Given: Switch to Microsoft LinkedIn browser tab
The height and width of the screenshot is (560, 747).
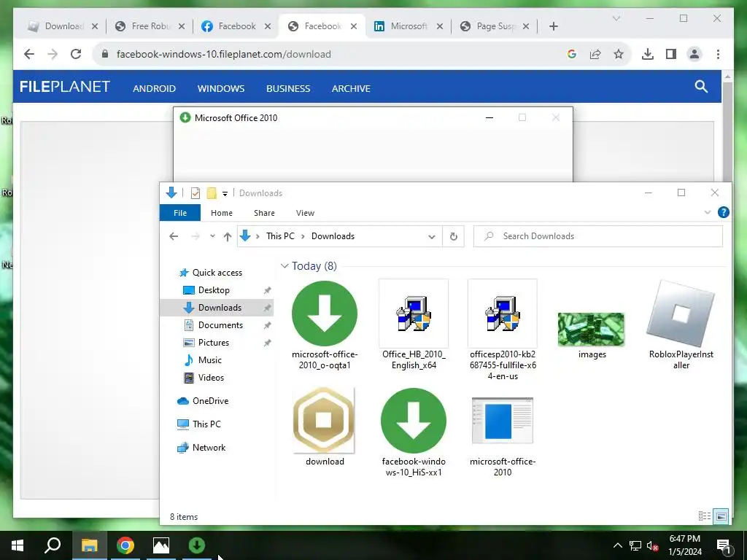Looking at the screenshot, I should pyautogui.click(x=409, y=26).
